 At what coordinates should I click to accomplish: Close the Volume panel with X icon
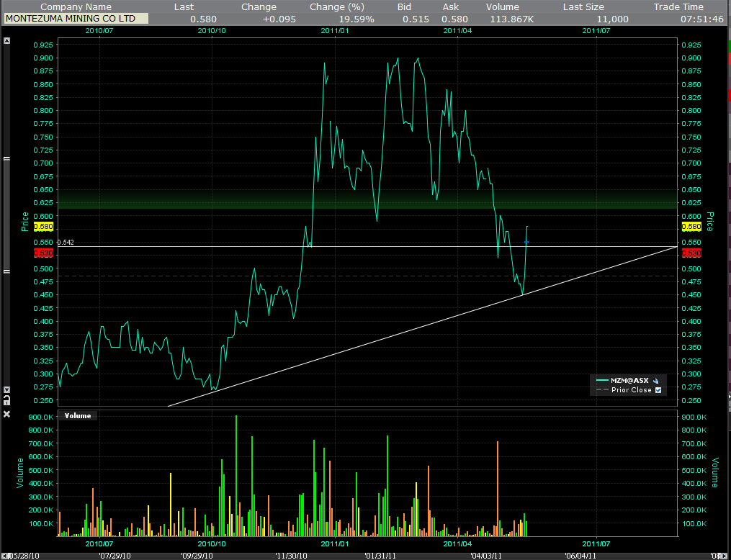(x=7, y=415)
